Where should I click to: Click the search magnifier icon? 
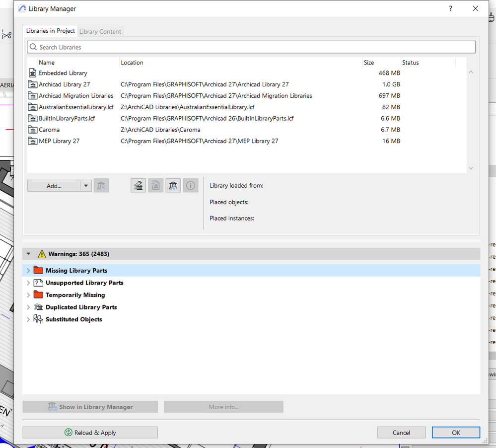(33, 47)
